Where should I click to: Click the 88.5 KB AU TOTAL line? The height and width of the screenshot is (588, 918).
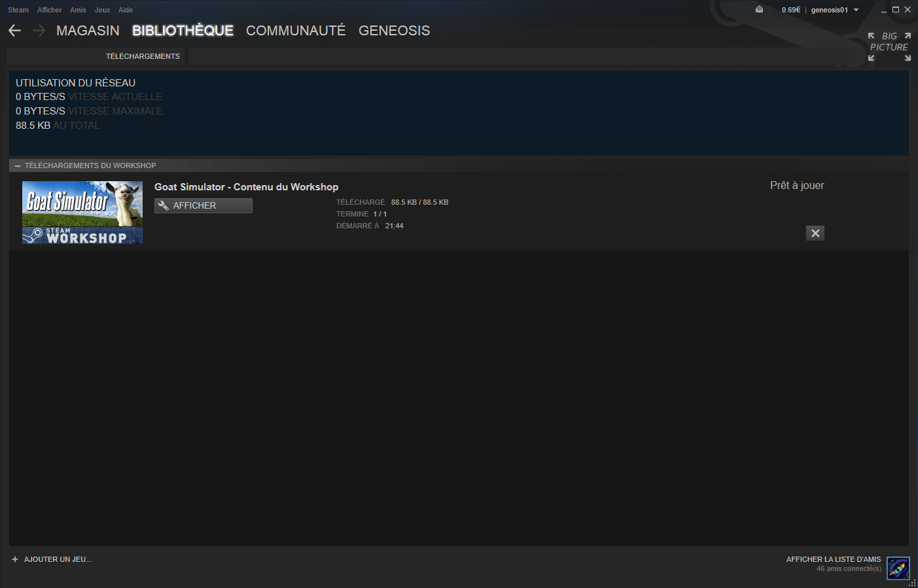(58, 126)
